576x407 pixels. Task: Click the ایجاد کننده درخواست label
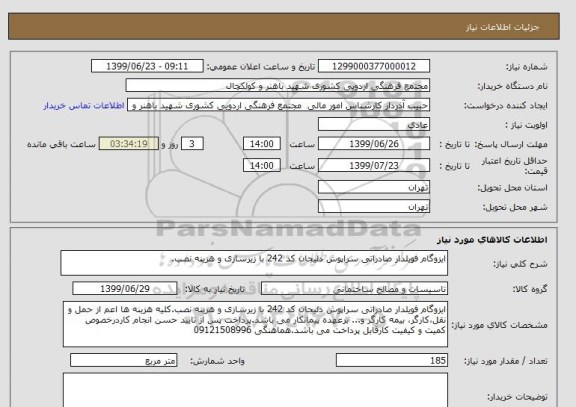click(x=506, y=106)
